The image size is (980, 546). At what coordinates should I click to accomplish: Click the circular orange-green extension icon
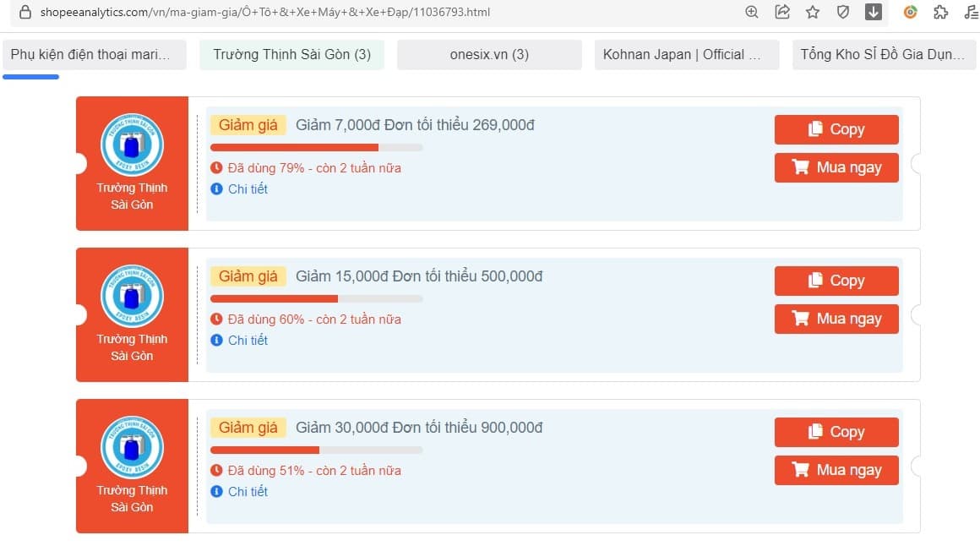(911, 12)
